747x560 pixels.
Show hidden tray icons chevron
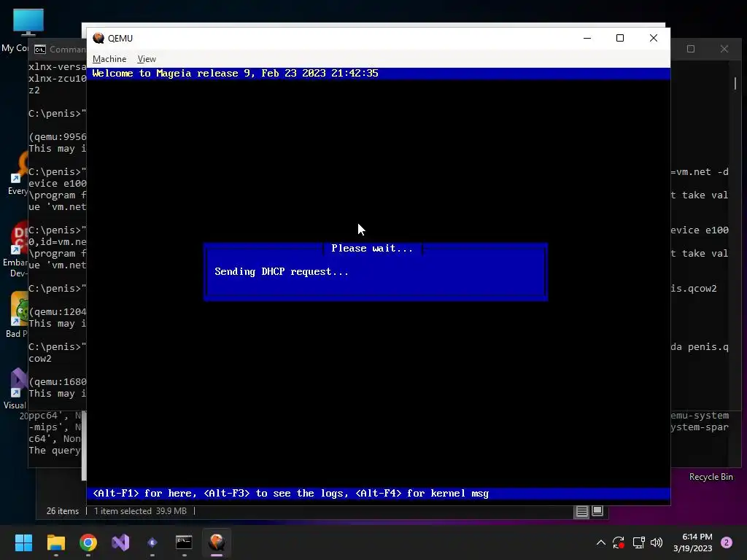(601, 542)
